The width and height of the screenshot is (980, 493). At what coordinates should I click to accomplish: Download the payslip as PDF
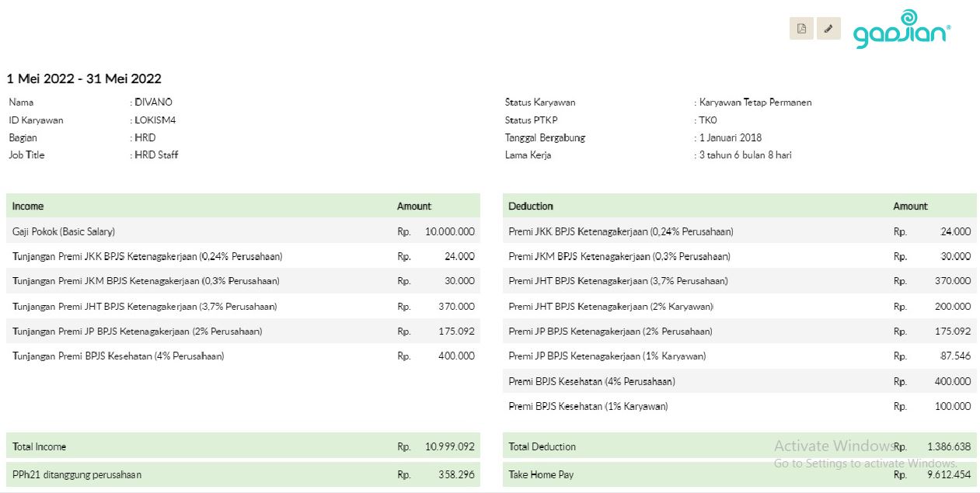[x=801, y=29]
